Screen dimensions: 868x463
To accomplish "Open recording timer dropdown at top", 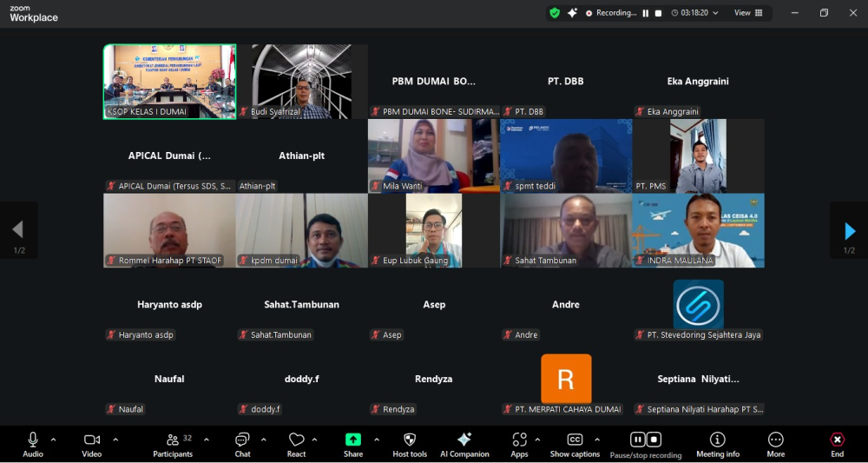I will tap(715, 13).
